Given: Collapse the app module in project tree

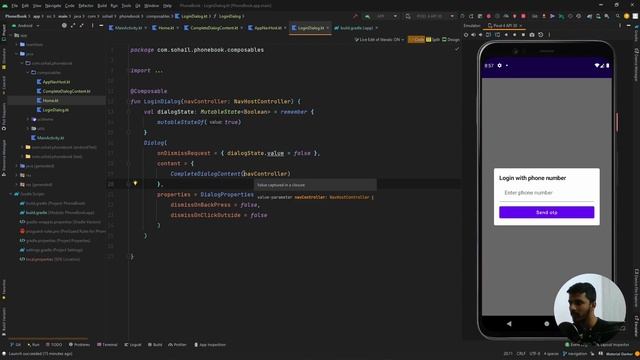Looking at the screenshot, I should [11, 35].
